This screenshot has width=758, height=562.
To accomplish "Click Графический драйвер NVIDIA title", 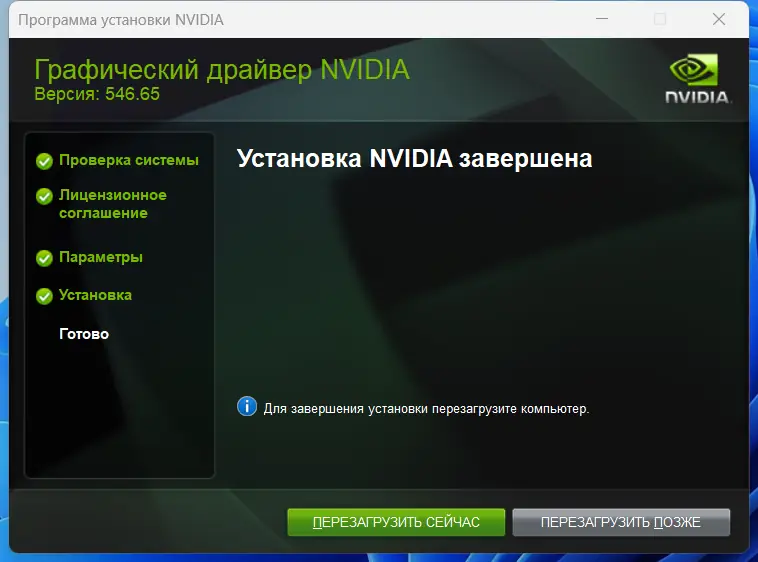I will click(222, 70).
